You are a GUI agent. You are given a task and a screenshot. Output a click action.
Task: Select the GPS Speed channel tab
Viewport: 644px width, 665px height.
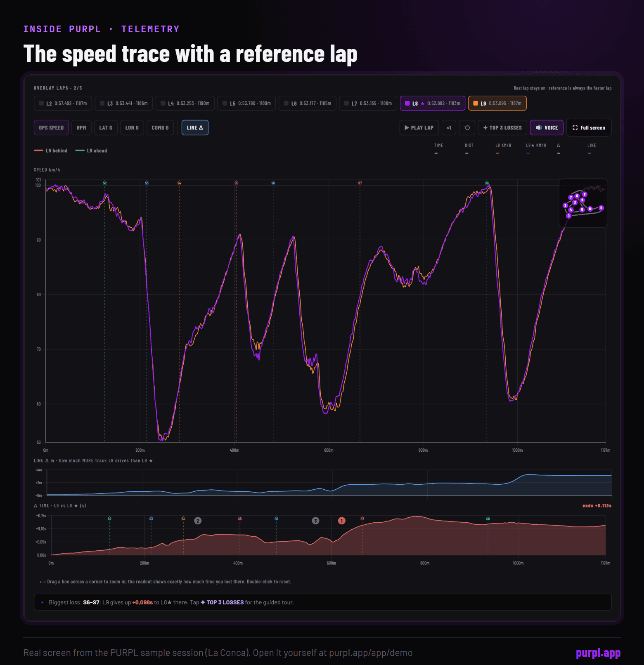click(x=51, y=127)
